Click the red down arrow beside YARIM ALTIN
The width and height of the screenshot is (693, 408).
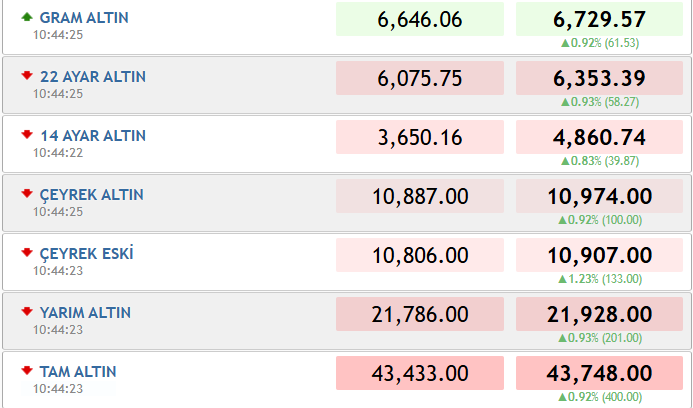[27, 312]
